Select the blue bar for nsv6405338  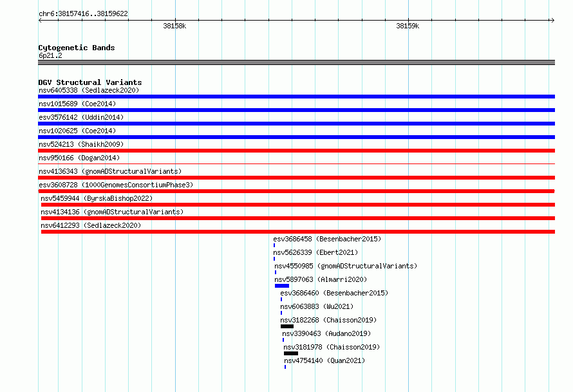pyautogui.click(x=296, y=97)
